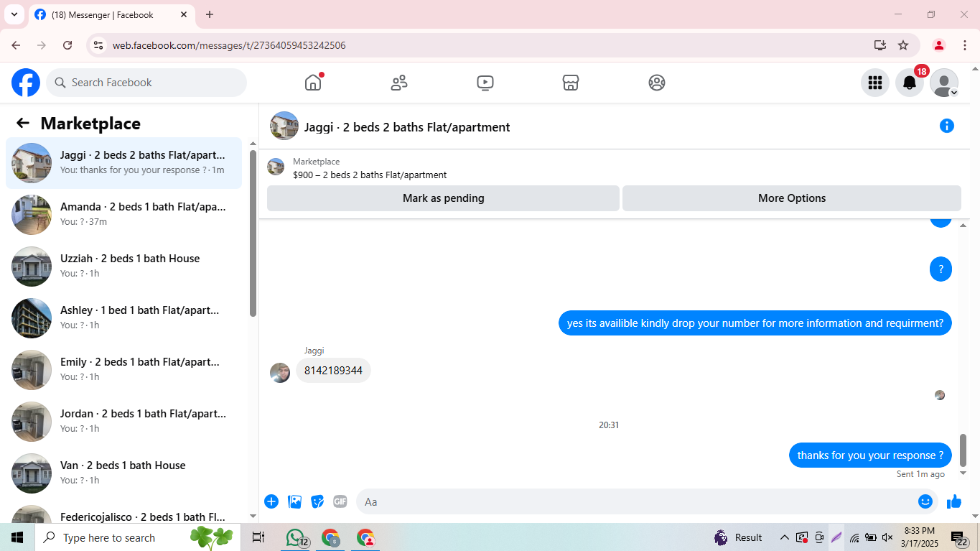Viewport: 980px width, 551px height.
Task: Open the Windows notification center icon
Action: [x=960, y=538]
